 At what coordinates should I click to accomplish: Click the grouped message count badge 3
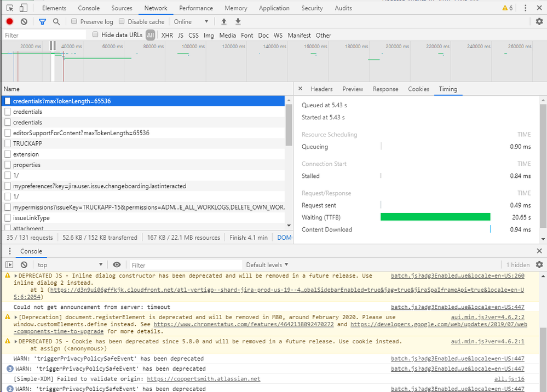click(10, 368)
